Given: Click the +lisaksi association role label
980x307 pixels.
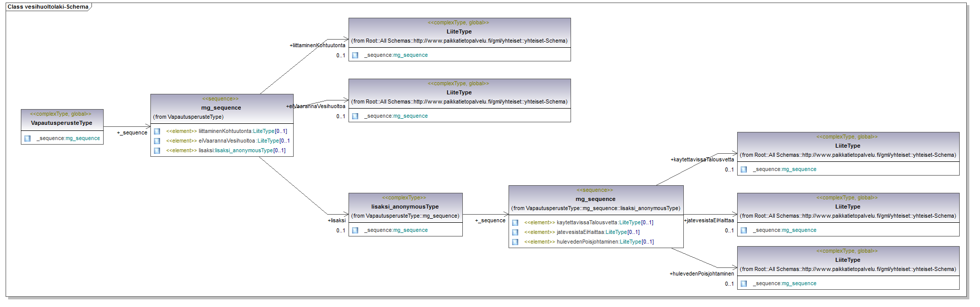Looking at the screenshot, I should [x=336, y=220].
